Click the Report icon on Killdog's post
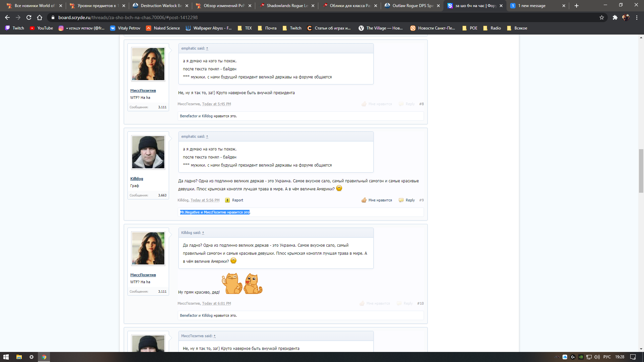The width and height of the screenshot is (644, 362). click(227, 200)
